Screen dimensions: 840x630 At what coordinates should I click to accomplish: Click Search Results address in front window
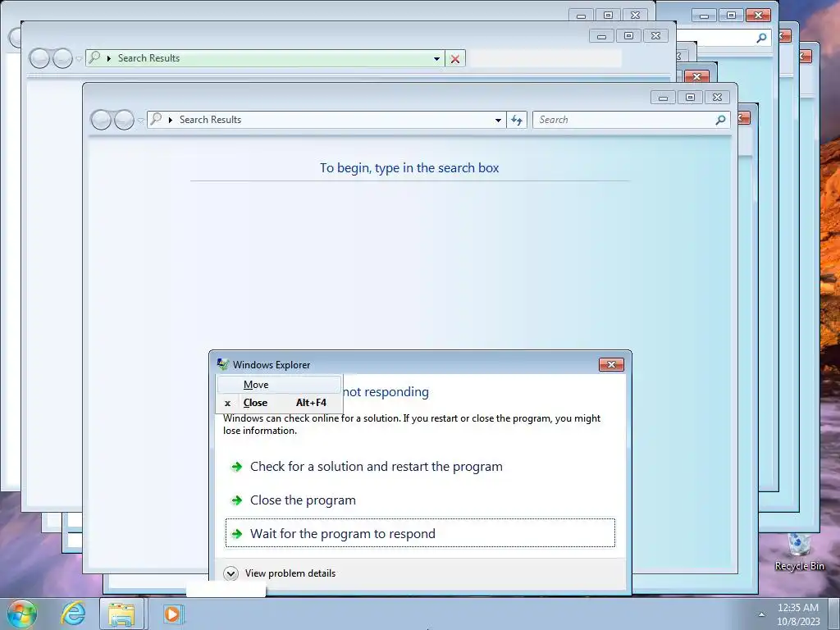point(210,120)
